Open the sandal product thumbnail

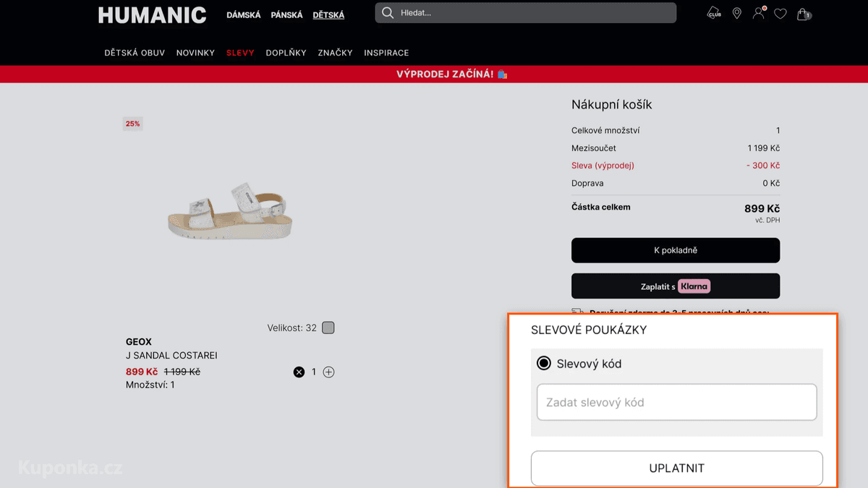tap(231, 211)
